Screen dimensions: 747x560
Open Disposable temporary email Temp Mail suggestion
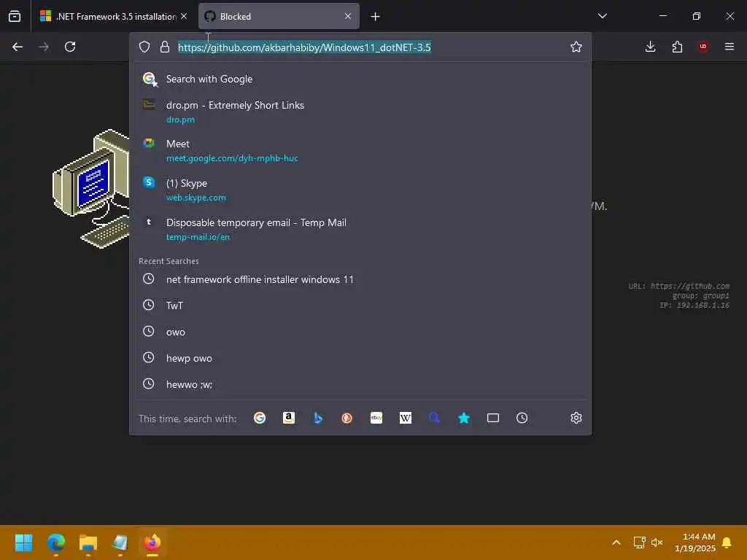tap(360, 230)
